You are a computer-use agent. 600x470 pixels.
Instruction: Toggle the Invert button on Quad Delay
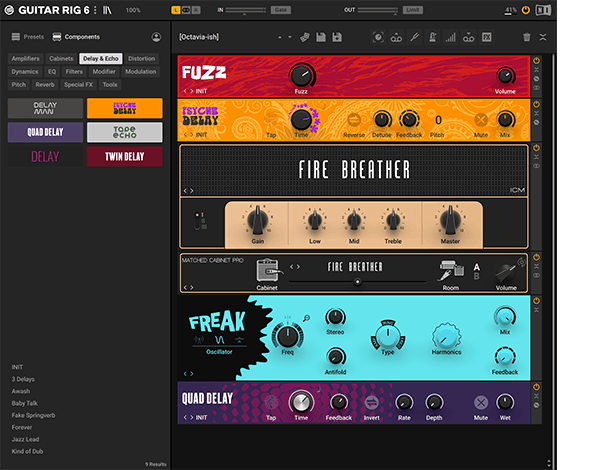click(372, 403)
